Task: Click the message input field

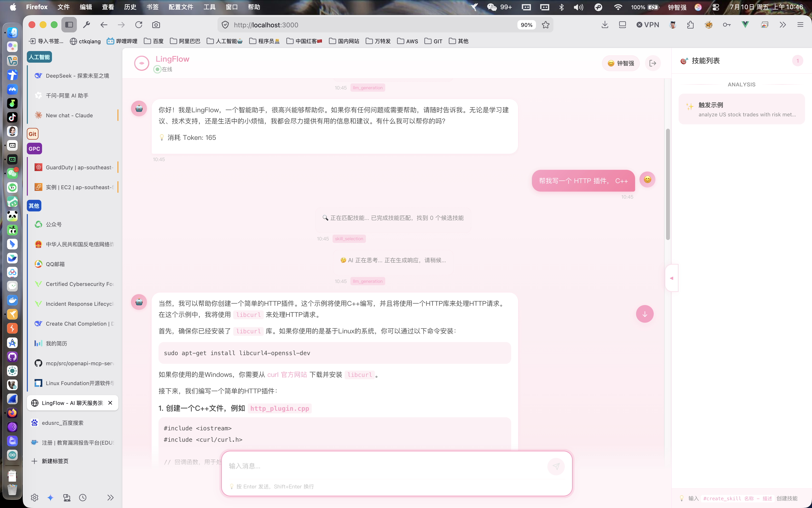Action: (x=386, y=466)
